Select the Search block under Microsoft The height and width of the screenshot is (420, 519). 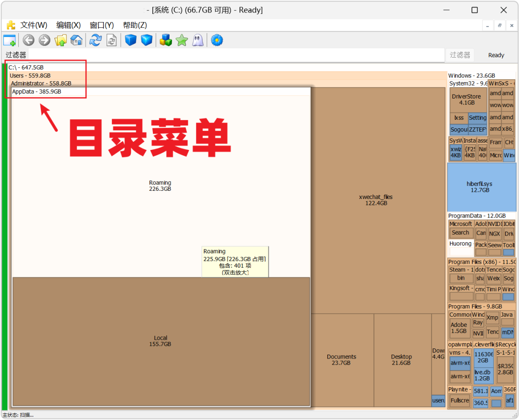pos(460,233)
